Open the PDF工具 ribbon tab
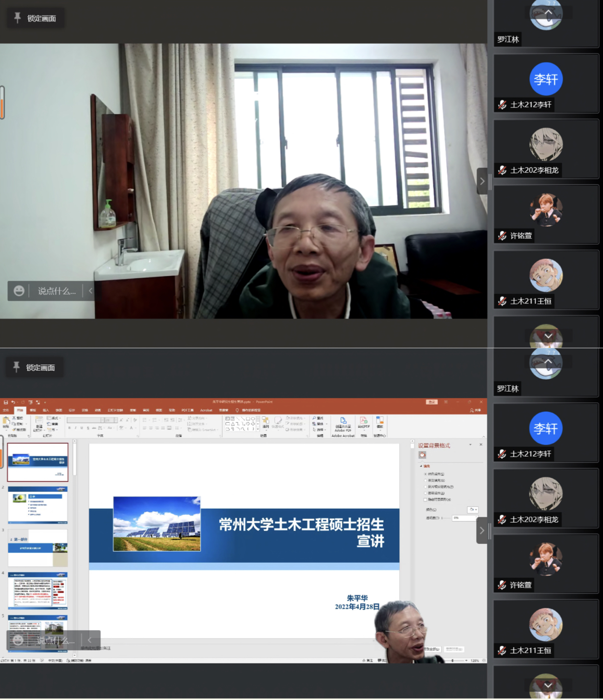 pos(187,410)
